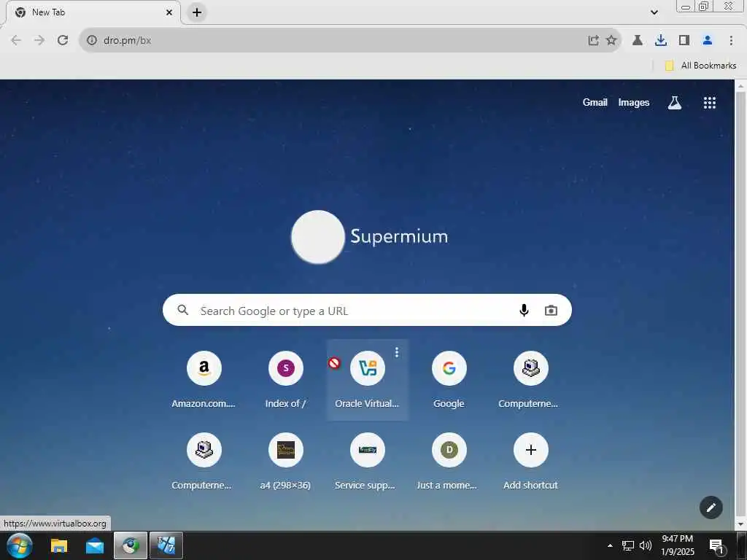Open the clock showing 9:47 PM
Screen dimensions: 747x560
click(678, 545)
